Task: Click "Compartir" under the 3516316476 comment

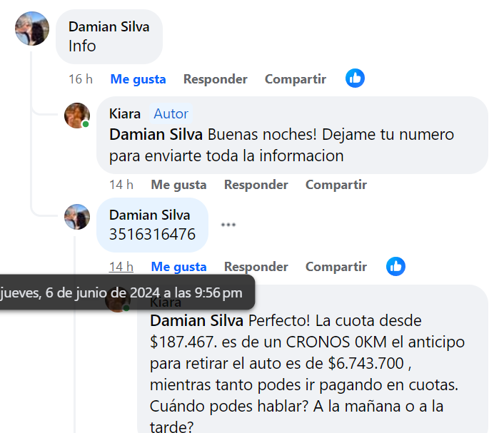Action: click(x=336, y=267)
